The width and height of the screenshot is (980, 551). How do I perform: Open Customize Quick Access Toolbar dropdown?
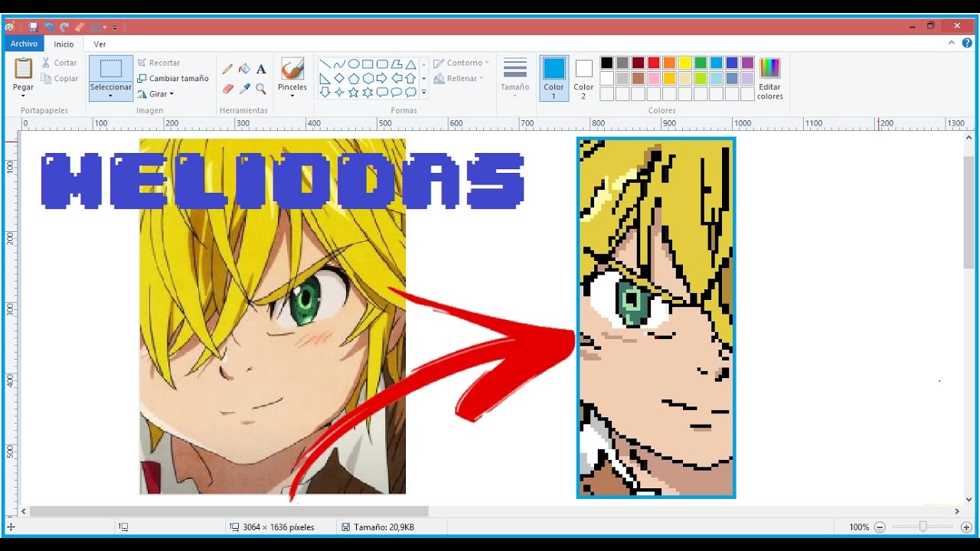pyautogui.click(x=115, y=28)
